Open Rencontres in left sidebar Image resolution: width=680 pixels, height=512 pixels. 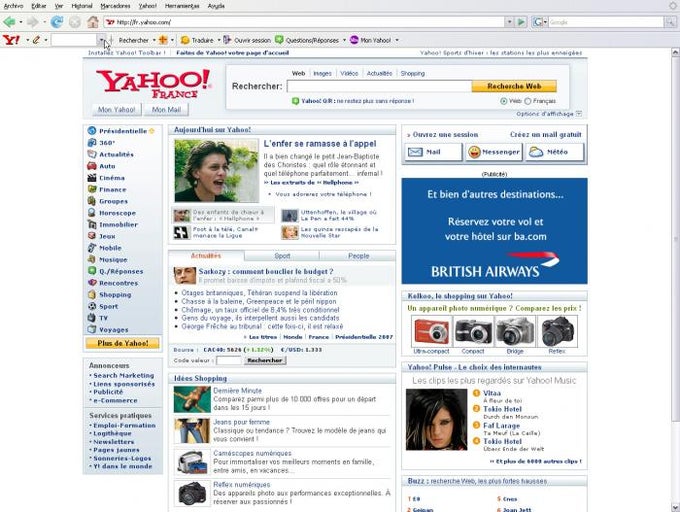[118, 283]
